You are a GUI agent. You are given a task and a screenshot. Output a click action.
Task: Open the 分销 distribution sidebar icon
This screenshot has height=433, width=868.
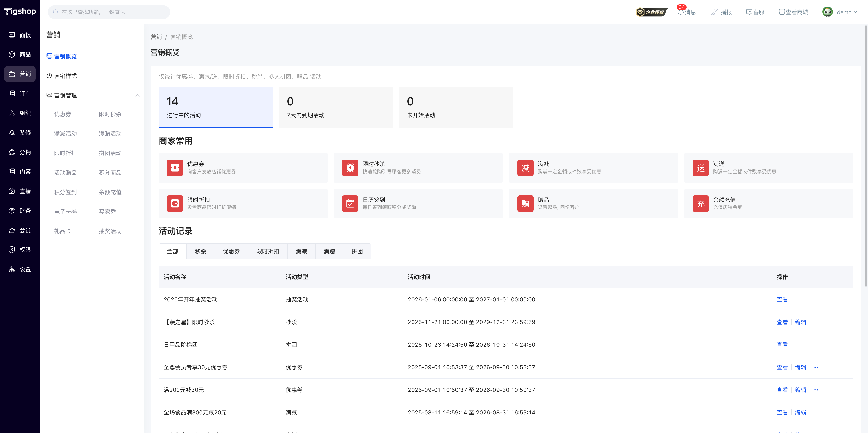(x=12, y=152)
